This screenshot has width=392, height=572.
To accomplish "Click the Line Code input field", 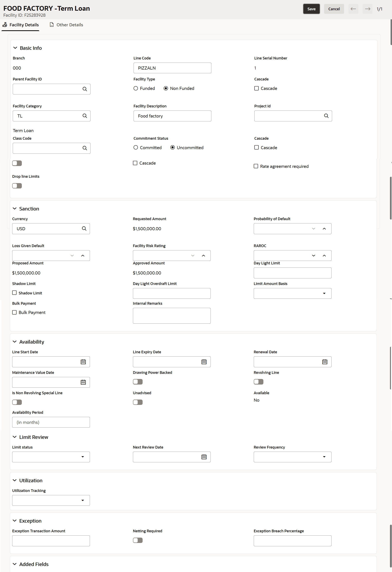I will [x=172, y=68].
